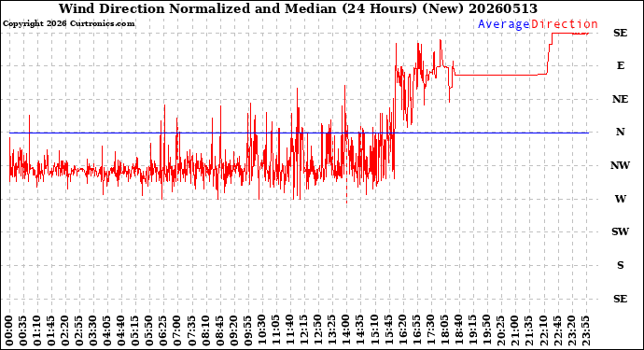Click the 05:15 time axis label

click(135, 330)
